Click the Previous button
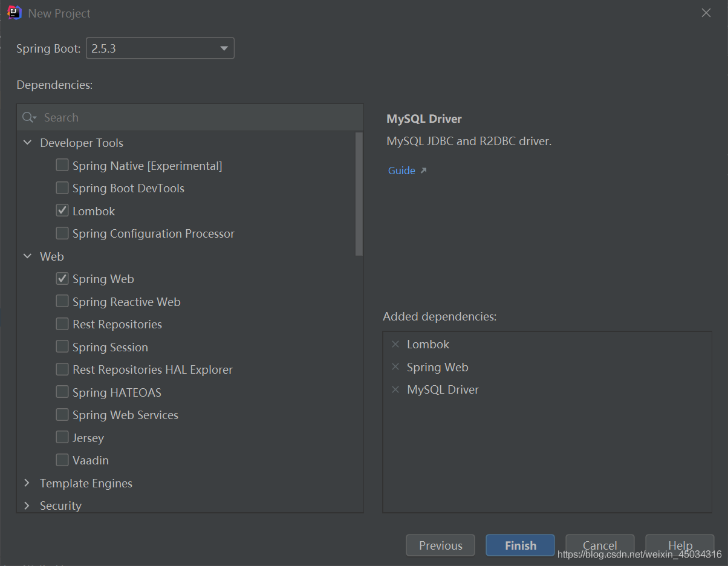Screen dimensions: 728x566 point(440,545)
